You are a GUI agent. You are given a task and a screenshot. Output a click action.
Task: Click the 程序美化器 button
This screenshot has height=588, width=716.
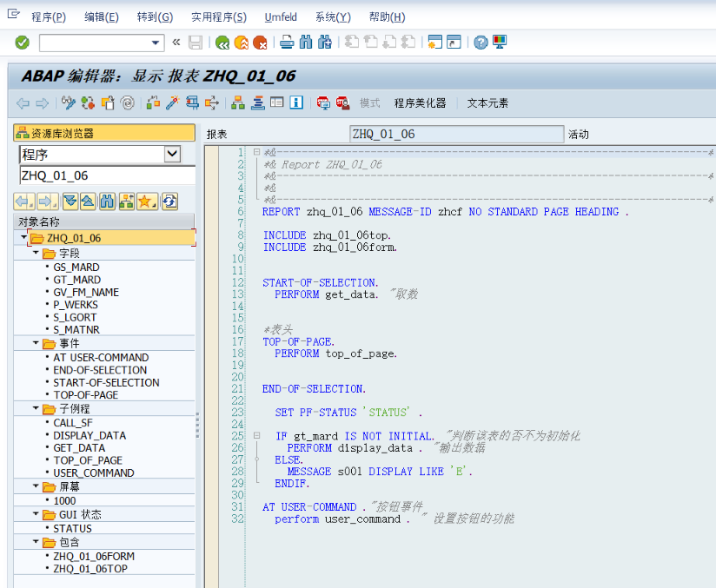tap(420, 103)
